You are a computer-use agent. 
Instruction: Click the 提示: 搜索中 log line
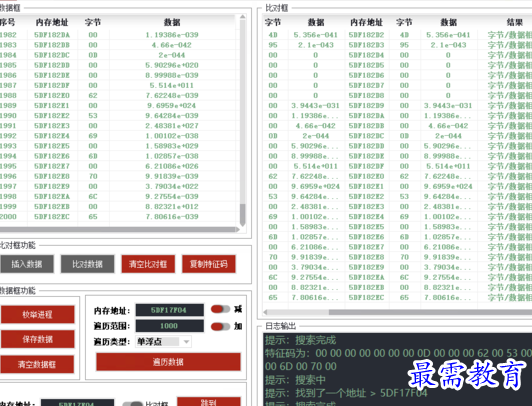pos(295,380)
